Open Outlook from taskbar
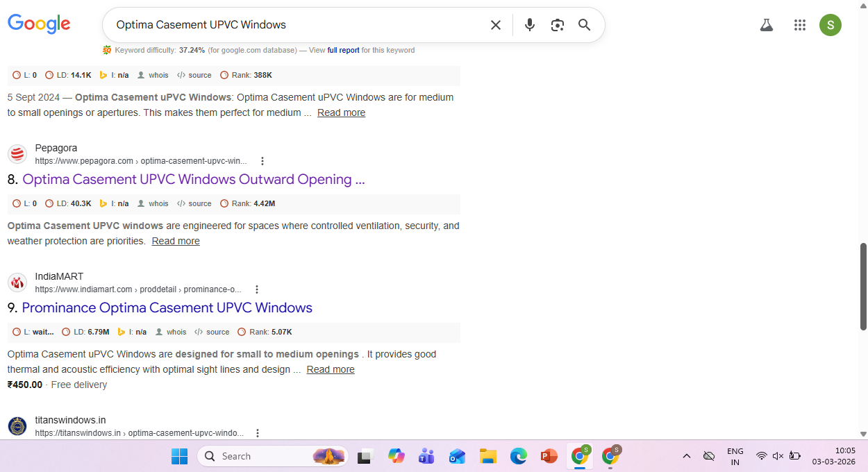The width and height of the screenshot is (868, 472). click(x=457, y=456)
